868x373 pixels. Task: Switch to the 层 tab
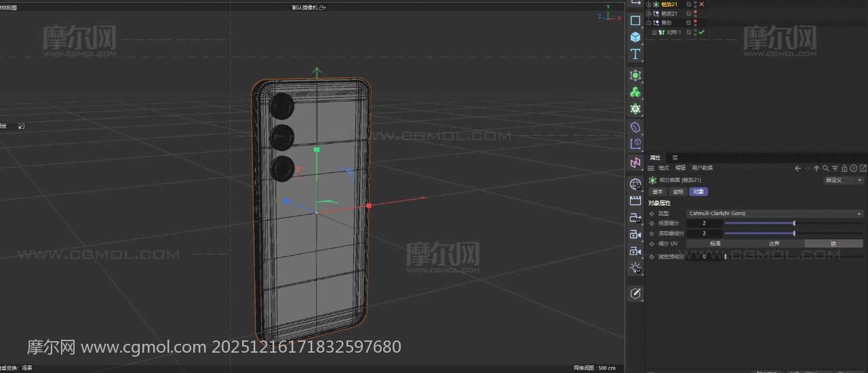click(675, 158)
